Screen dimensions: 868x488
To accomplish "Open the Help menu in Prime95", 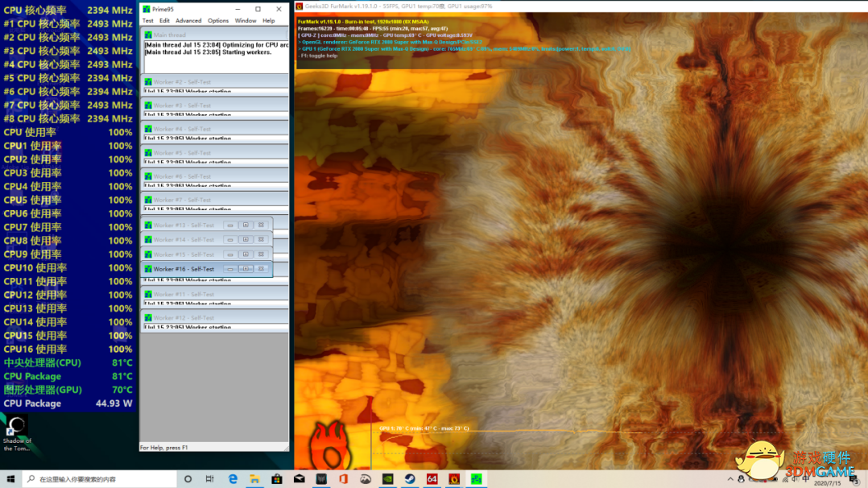I will click(x=268, y=20).
